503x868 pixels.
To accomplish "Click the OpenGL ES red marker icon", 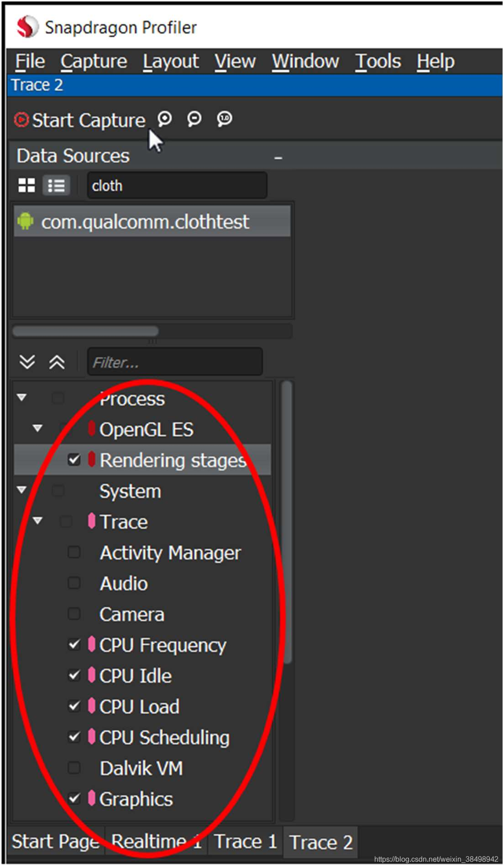I will [91, 428].
